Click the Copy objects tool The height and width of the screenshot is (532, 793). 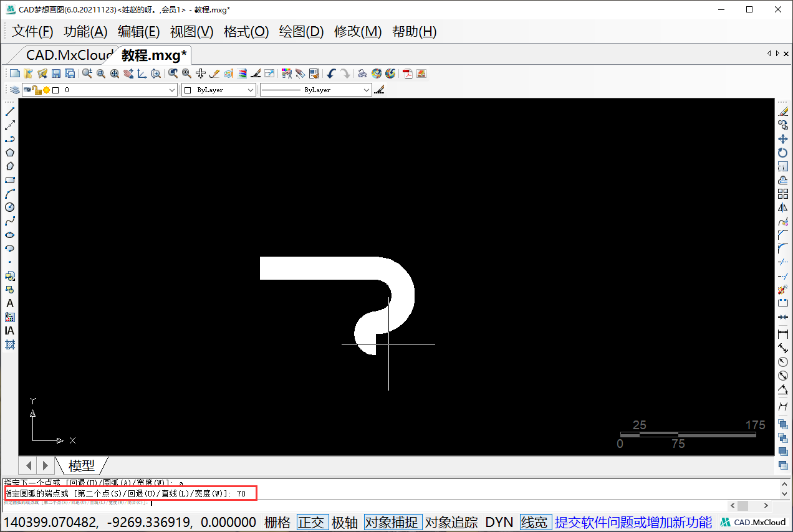tap(783, 125)
